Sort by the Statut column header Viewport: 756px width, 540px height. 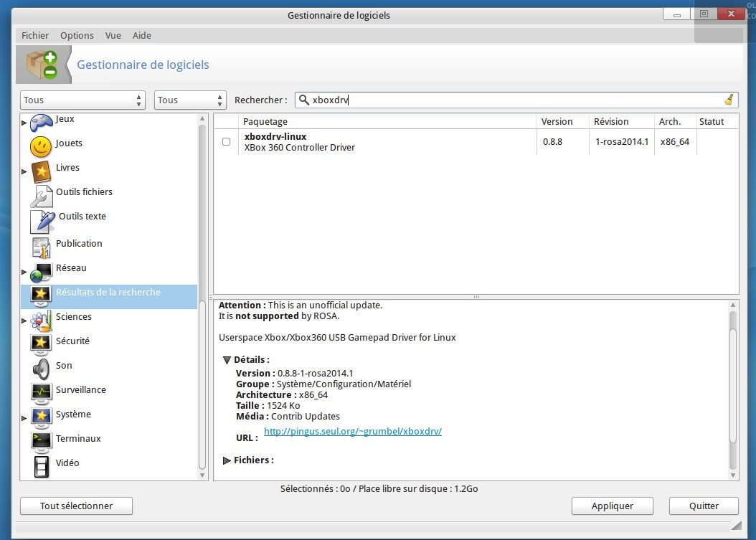coord(717,121)
